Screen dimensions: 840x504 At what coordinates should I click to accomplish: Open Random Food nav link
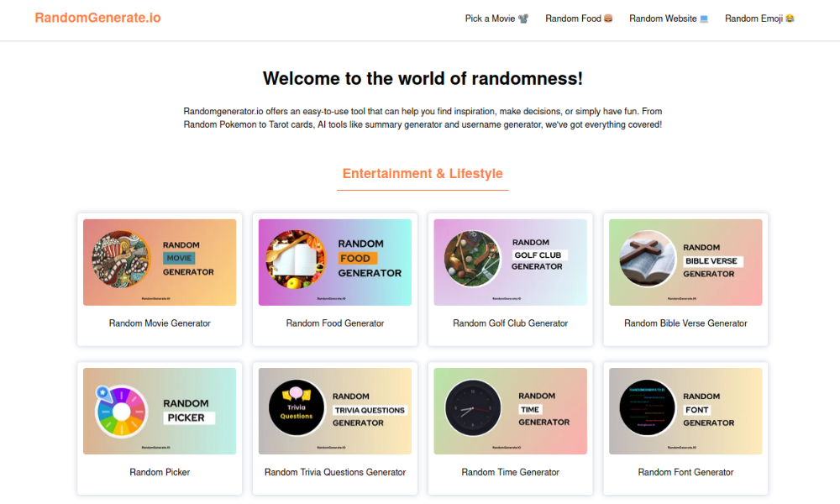click(x=579, y=18)
